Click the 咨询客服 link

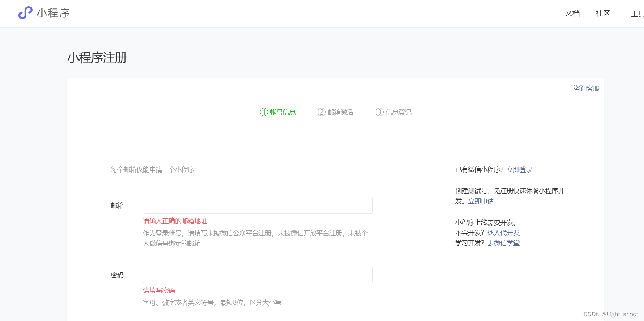[x=586, y=89]
